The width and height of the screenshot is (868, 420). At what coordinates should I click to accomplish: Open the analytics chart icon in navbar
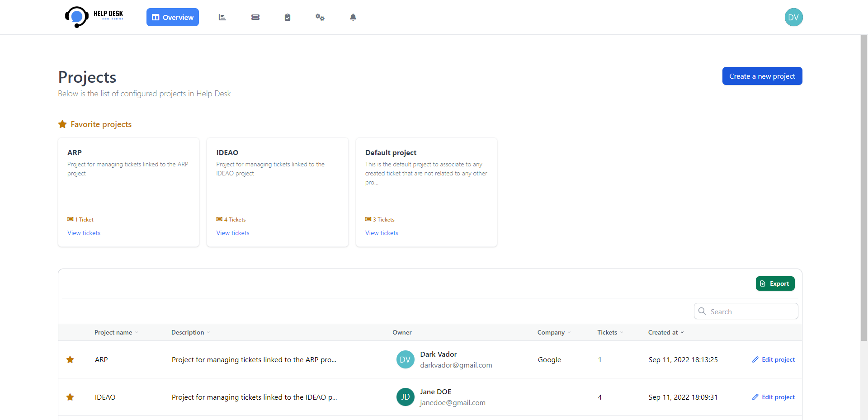(222, 17)
